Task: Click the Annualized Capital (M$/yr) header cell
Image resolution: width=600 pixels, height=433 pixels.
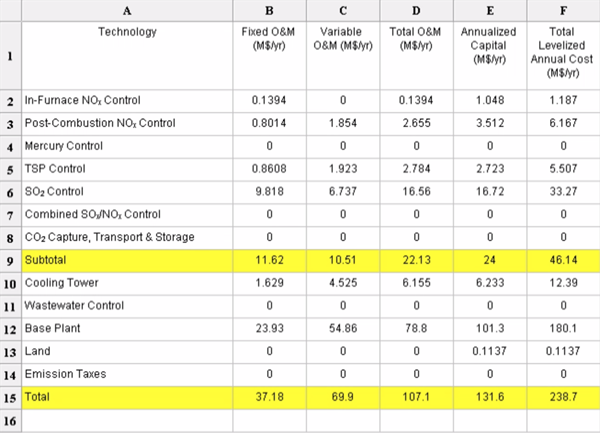Action: click(x=490, y=56)
